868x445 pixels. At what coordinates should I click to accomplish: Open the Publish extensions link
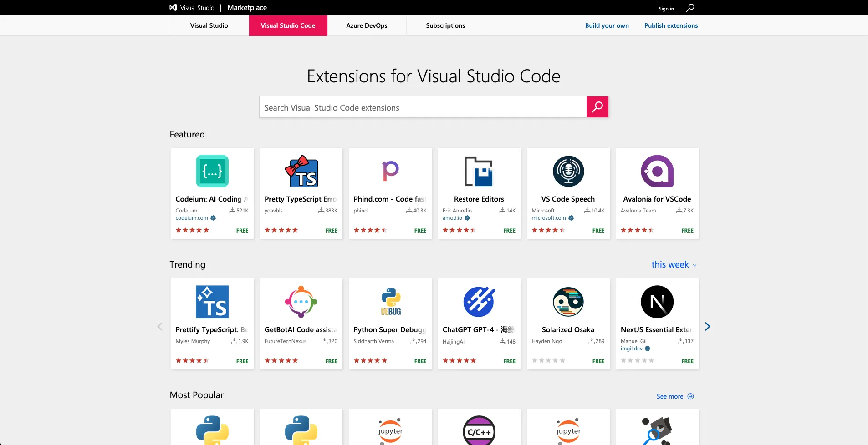(x=671, y=25)
